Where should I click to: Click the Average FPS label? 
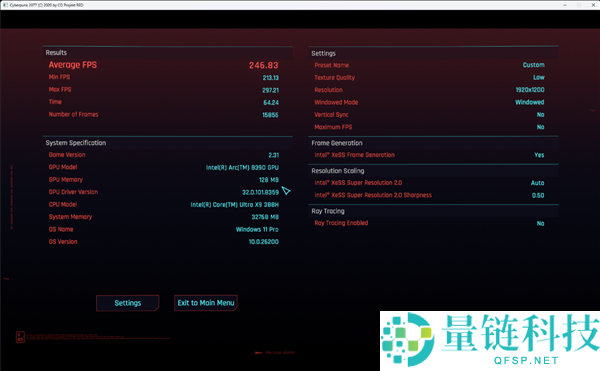coord(73,65)
